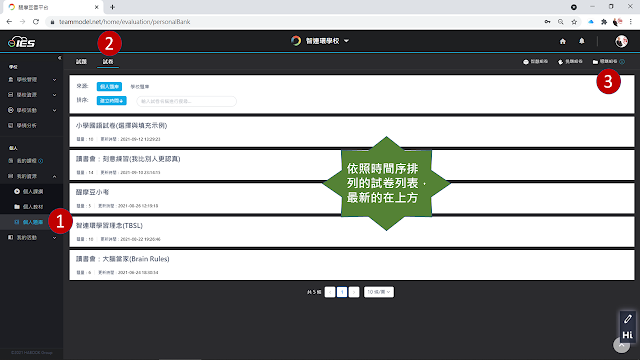
Task: Go to the previous page of results
Action: [330, 292]
